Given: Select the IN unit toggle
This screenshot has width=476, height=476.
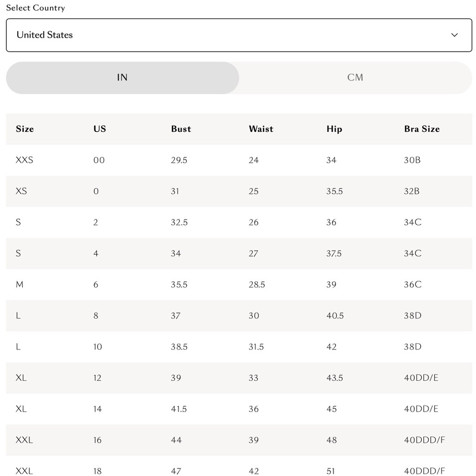Looking at the screenshot, I should coord(122,78).
